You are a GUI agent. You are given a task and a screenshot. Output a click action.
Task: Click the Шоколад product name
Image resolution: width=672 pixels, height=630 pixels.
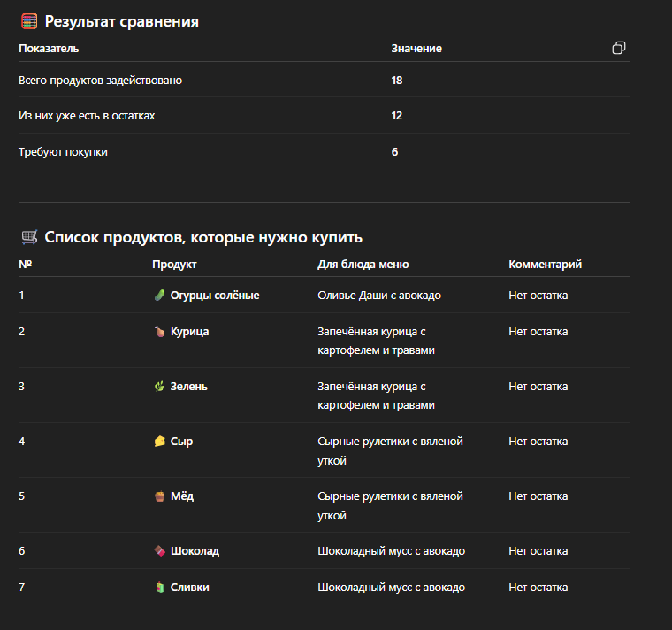click(195, 551)
